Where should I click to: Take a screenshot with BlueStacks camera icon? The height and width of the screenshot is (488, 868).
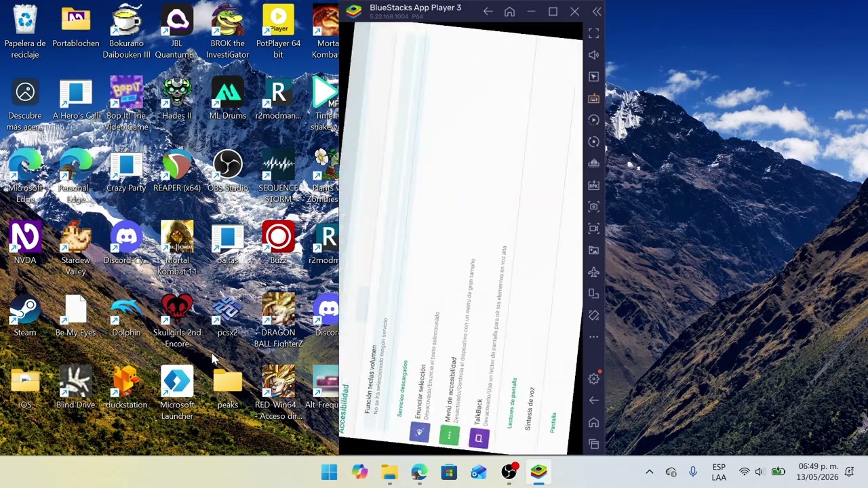tap(593, 207)
